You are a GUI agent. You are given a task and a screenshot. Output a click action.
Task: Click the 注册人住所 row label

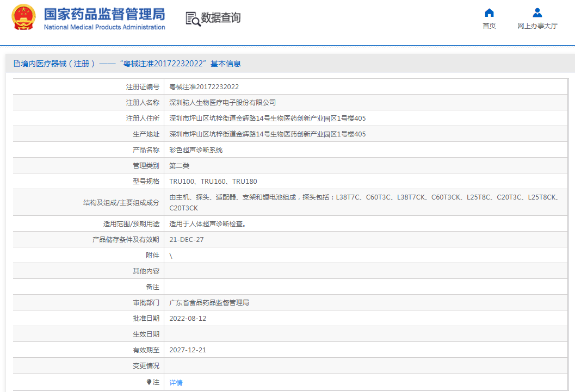pyautogui.click(x=143, y=119)
